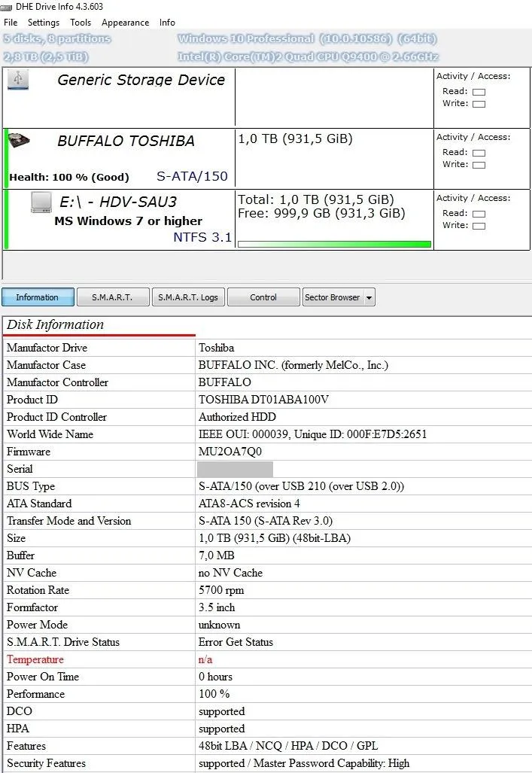Viewport: 532px width, 773px height.
Task: Switch to the S.M.A.R.T. tab
Action: [x=112, y=297]
